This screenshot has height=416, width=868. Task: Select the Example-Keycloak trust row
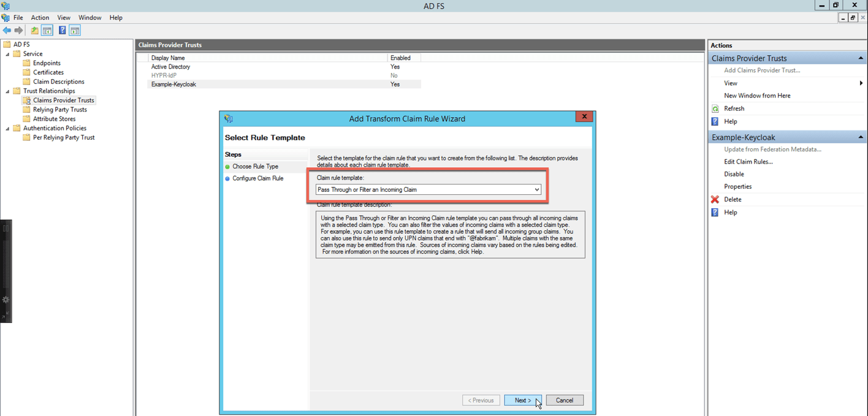[x=284, y=84]
